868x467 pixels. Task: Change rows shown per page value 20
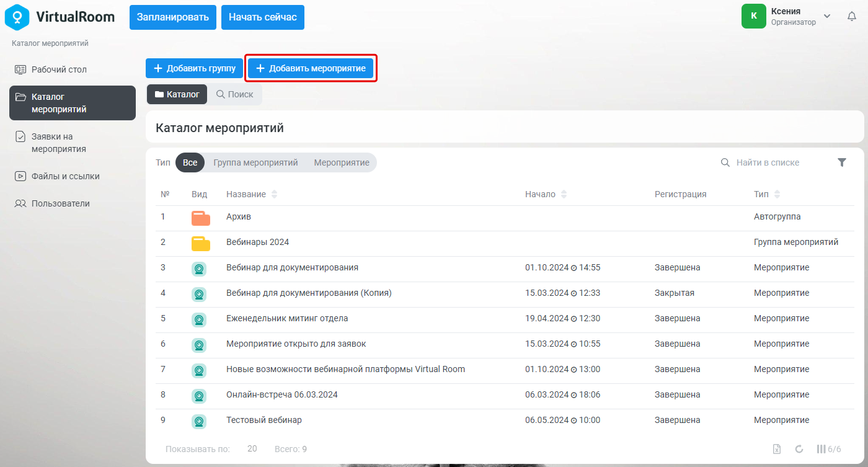[252, 449]
